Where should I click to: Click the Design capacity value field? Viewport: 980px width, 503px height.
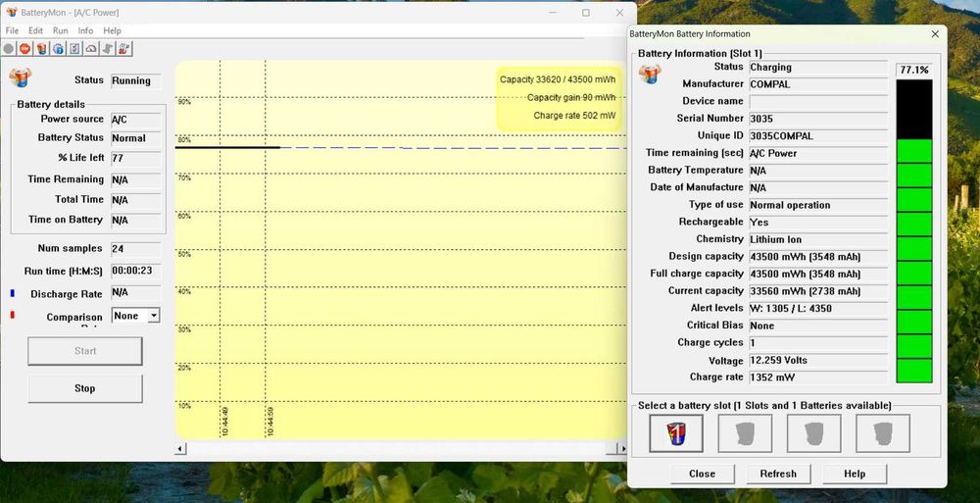[x=818, y=257]
